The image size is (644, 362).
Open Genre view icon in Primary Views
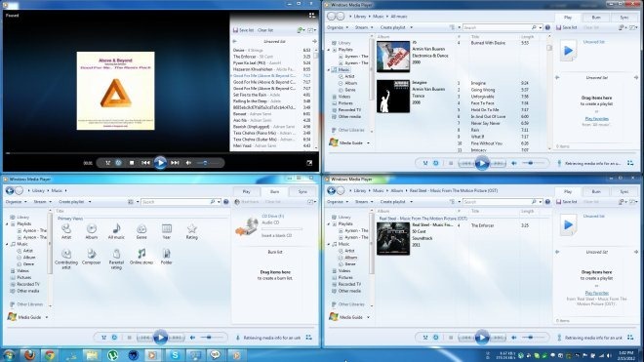[x=141, y=231]
